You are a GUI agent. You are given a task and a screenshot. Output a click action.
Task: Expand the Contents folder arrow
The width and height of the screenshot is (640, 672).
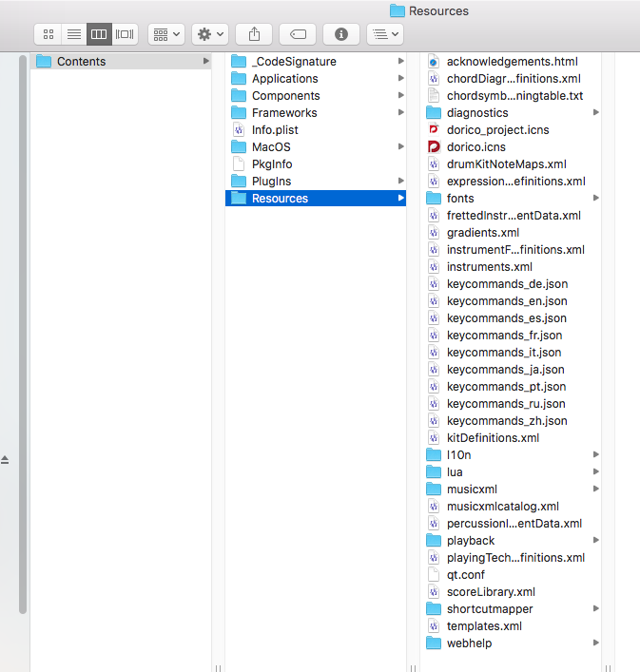coord(205,61)
